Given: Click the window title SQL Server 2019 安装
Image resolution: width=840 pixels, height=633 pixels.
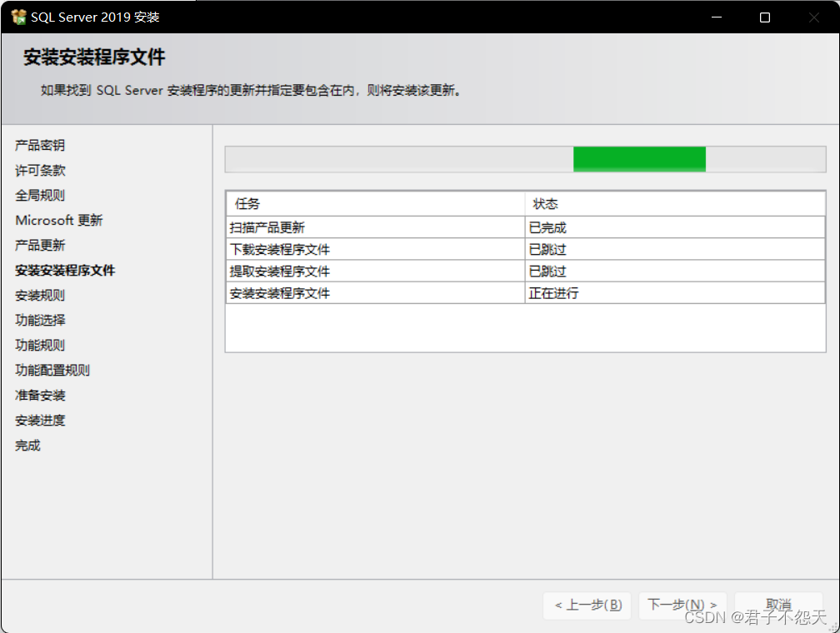Looking at the screenshot, I should 95,17.
